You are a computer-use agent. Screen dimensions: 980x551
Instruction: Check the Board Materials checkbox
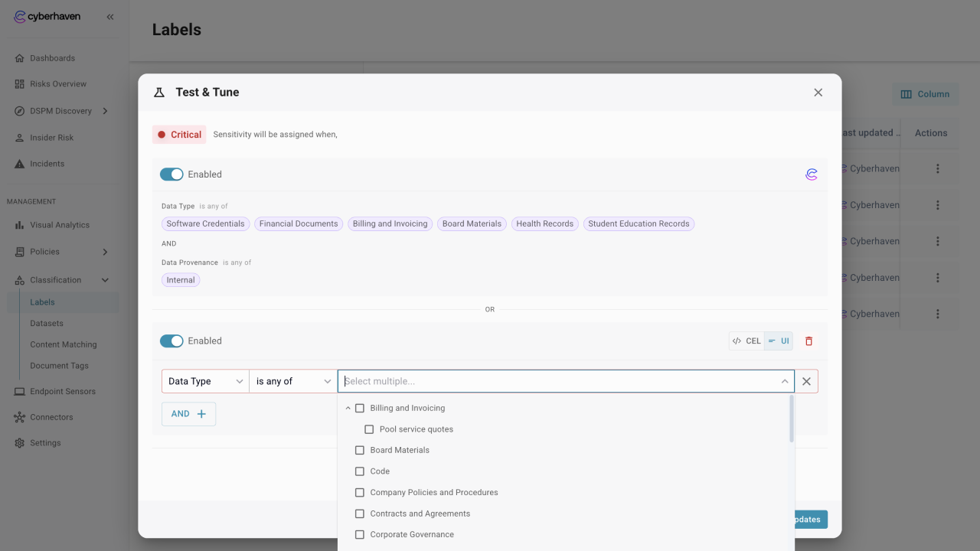360,450
